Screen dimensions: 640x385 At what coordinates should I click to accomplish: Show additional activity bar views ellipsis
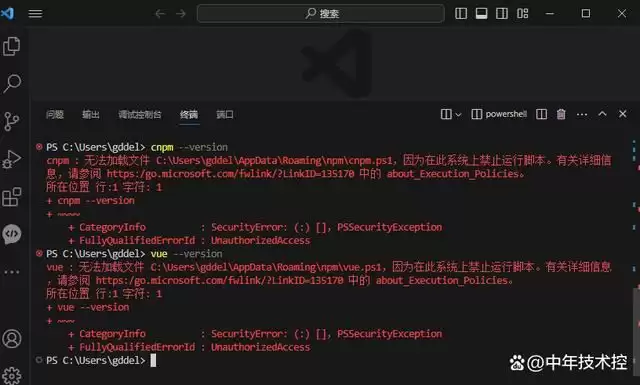pos(12,272)
